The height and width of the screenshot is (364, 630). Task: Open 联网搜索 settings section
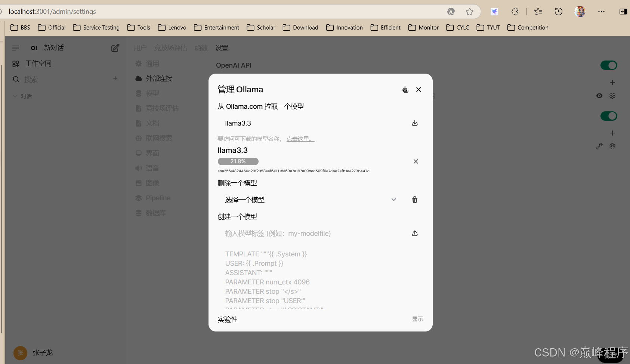(154, 138)
